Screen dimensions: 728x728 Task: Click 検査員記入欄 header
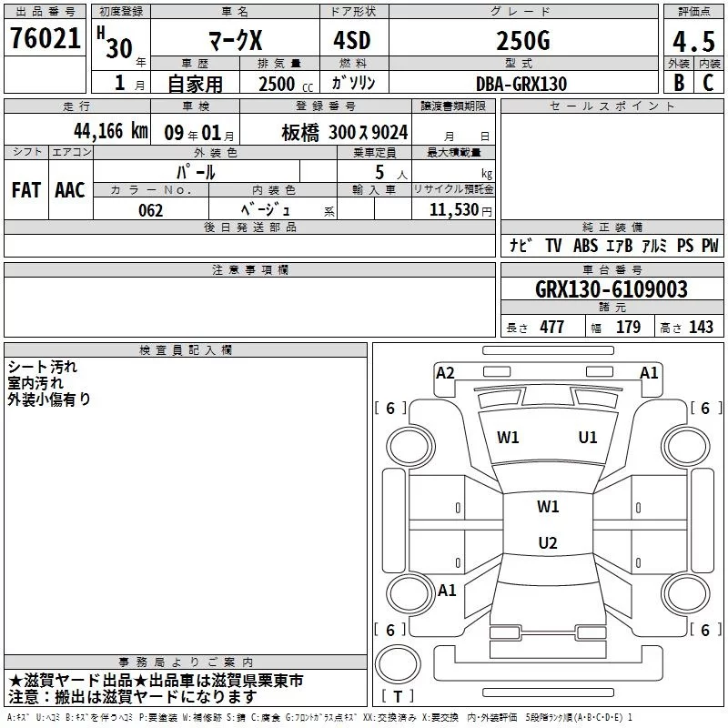(186, 350)
